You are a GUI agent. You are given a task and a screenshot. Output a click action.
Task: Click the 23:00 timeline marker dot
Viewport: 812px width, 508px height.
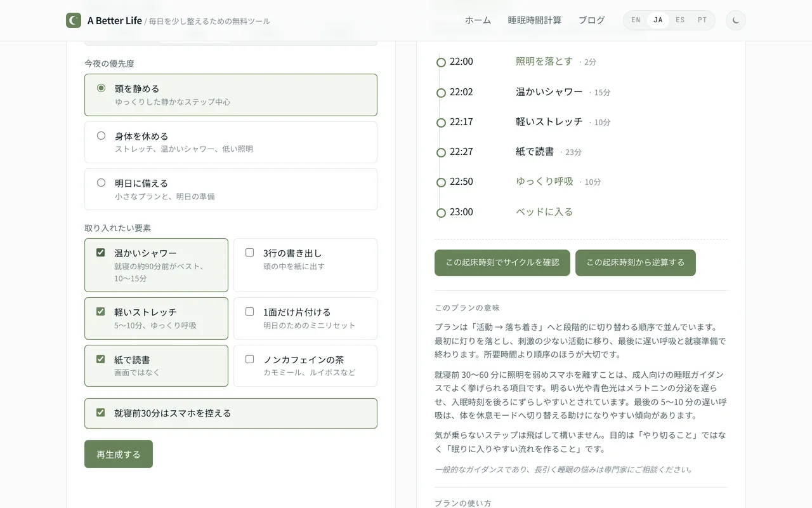[x=441, y=213]
